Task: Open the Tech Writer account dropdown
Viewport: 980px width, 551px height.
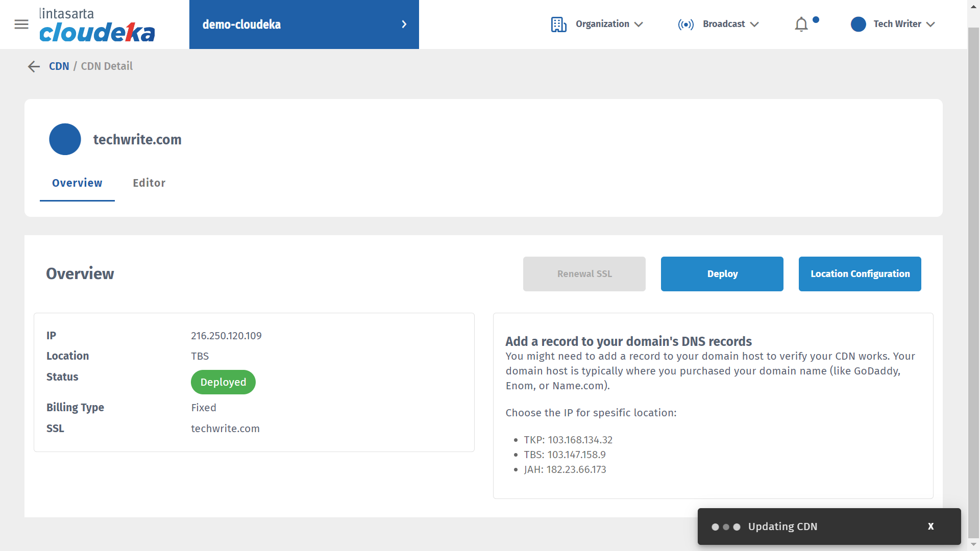Action: tap(930, 24)
